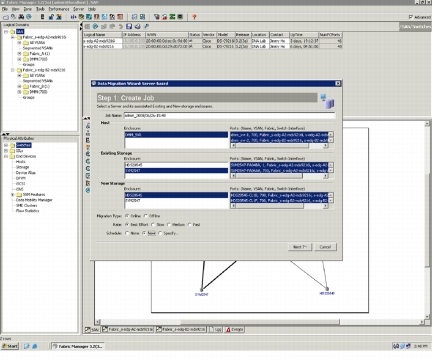Screen dimensions: 434x360
Task: Collapse the Fabric_s-edg-A2 tree node
Action: tap(13, 37)
